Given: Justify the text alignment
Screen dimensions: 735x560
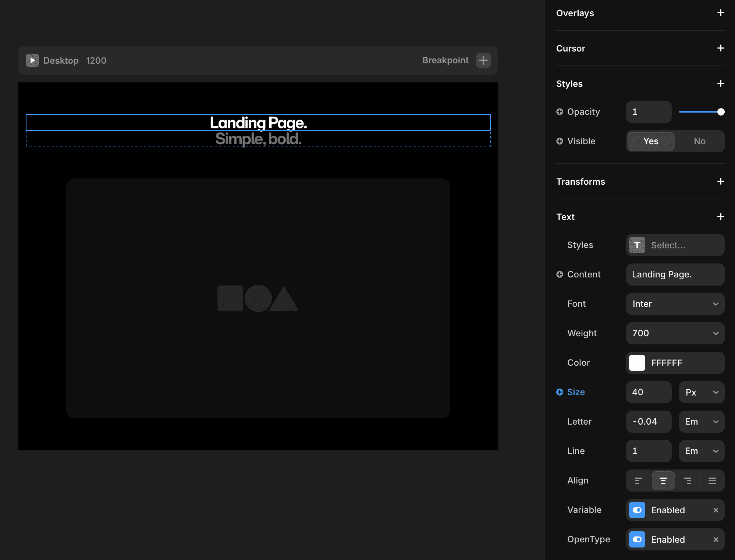Looking at the screenshot, I should [x=712, y=481].
